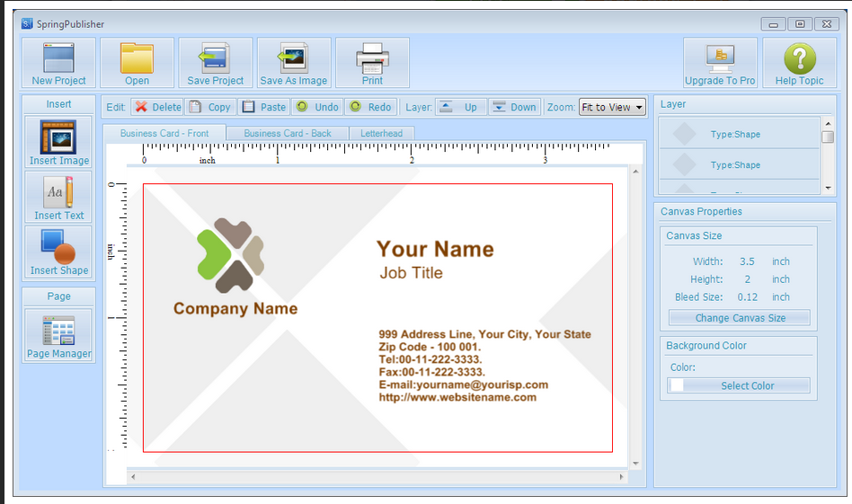Select the 'Your Name' text

pyautogui.click(x=435, y=249)
